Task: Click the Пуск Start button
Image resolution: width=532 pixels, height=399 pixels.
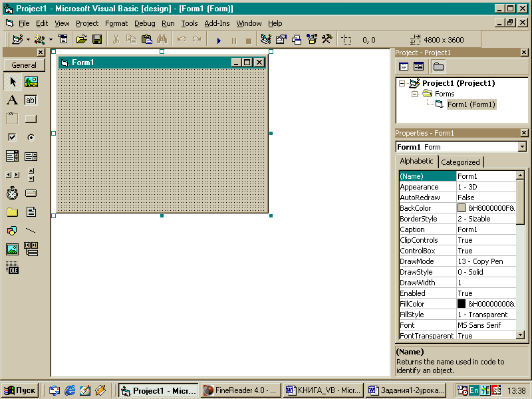Action: click(20, 390)
